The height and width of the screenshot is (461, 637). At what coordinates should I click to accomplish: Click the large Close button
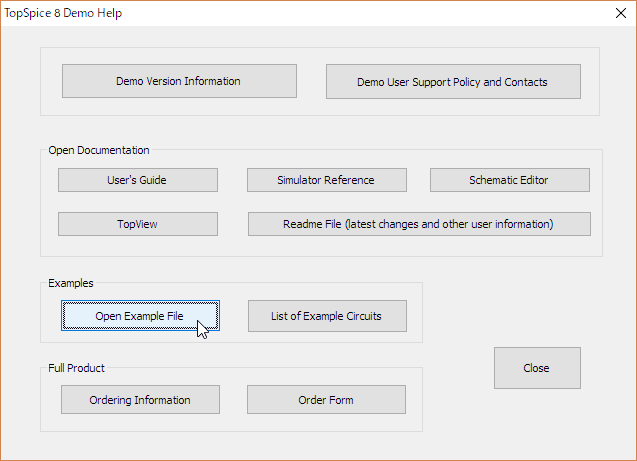click(x=537, y=368)
